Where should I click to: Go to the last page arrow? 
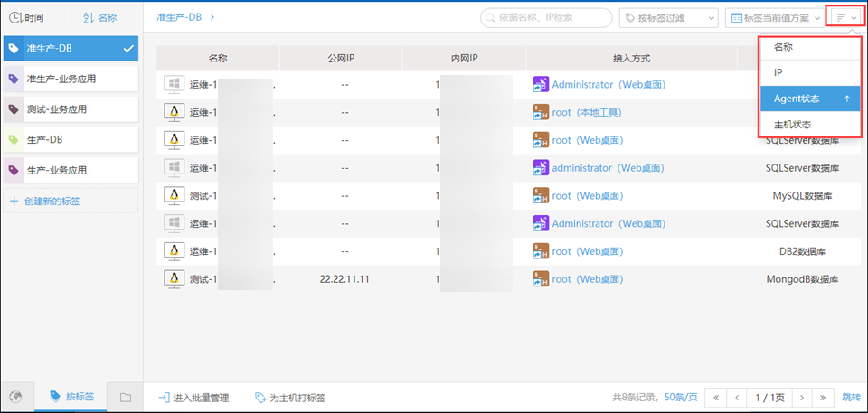(823, 397)
